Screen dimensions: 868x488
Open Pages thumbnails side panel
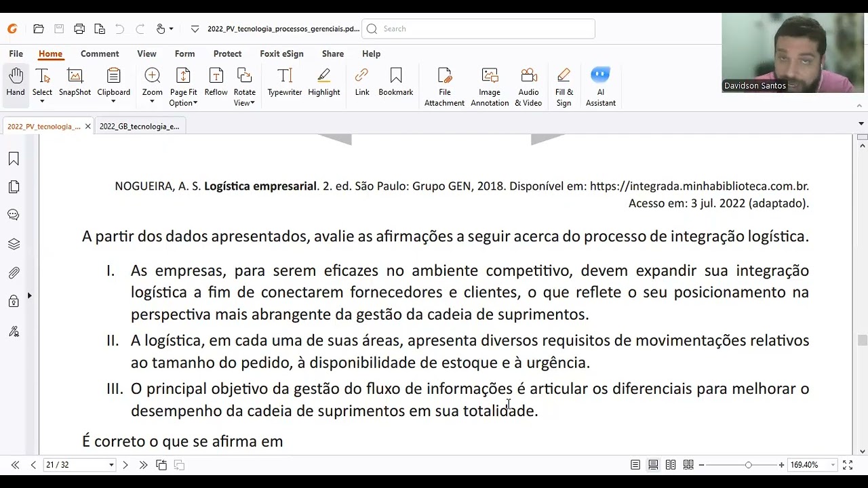click(x=14, y=187)
